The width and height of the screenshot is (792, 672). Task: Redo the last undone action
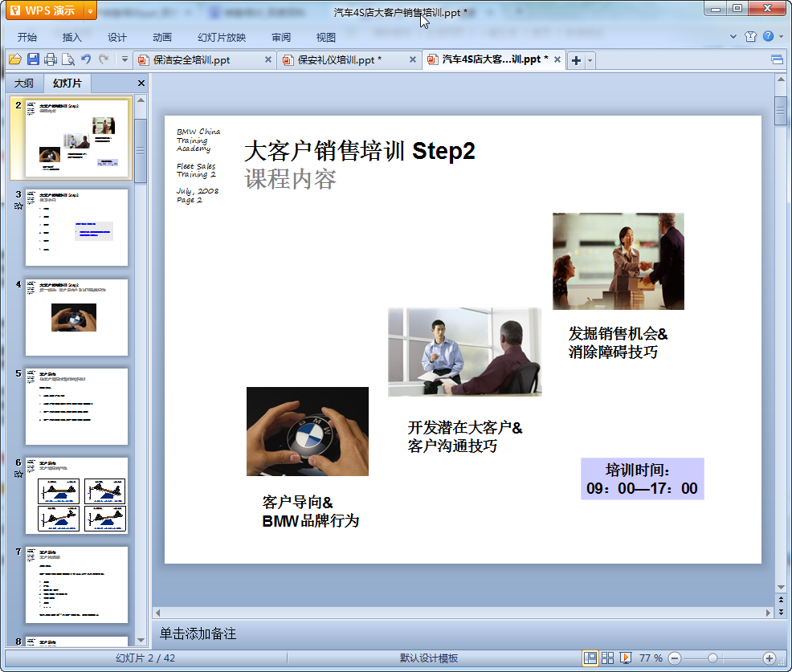(104, 59)
